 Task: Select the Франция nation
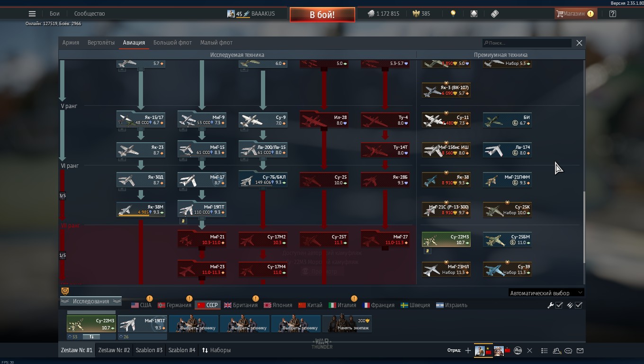tap(378, 305)
